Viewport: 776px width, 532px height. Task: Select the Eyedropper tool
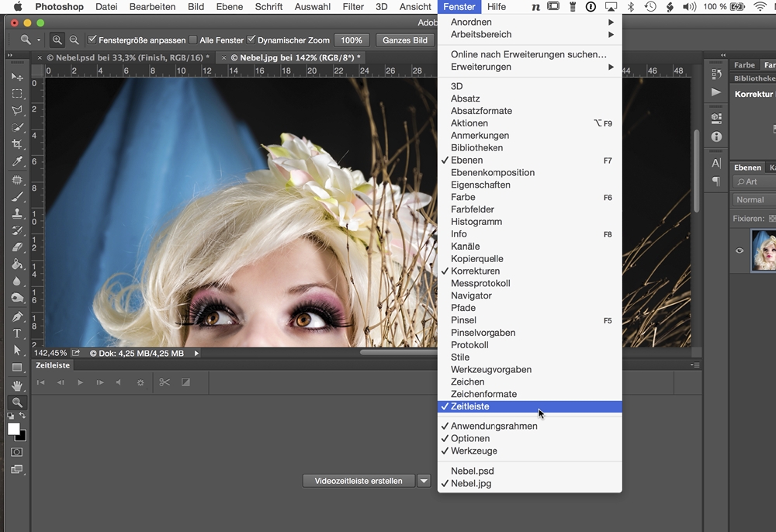click(17, 162)
